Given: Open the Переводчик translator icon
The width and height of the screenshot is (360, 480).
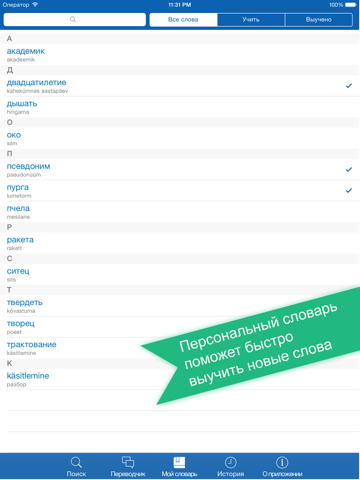Looking at the screenshot, I should point(128,462).
